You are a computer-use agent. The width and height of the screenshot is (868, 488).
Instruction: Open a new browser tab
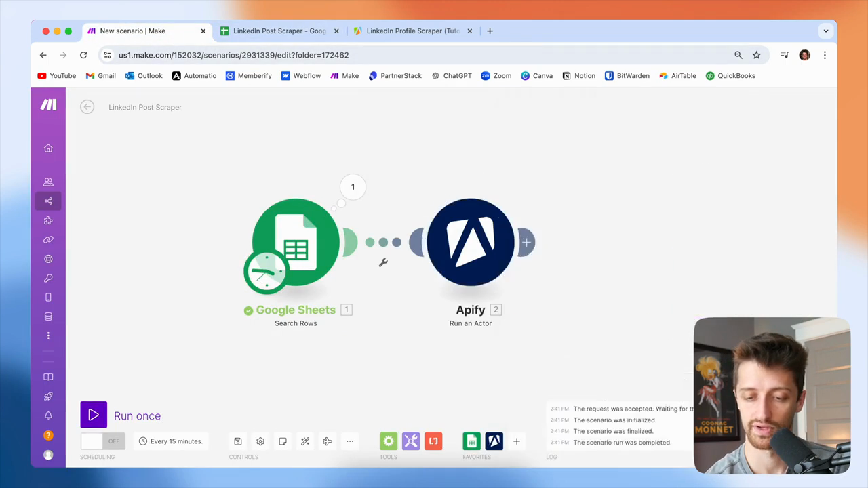(490, 30)
